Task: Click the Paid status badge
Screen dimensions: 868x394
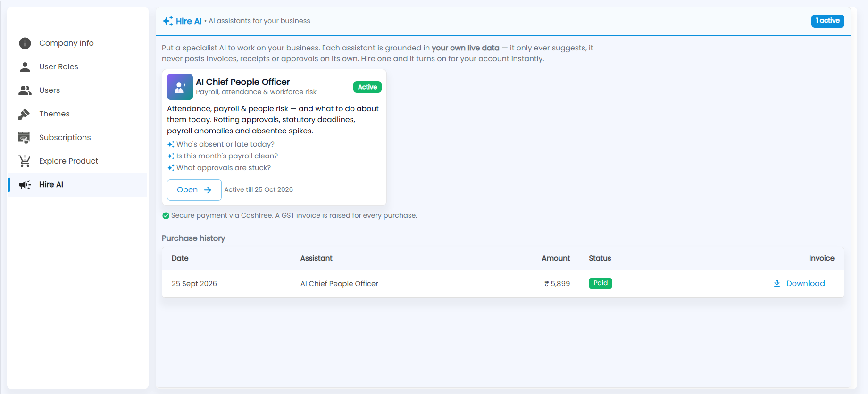Action: 600,283
